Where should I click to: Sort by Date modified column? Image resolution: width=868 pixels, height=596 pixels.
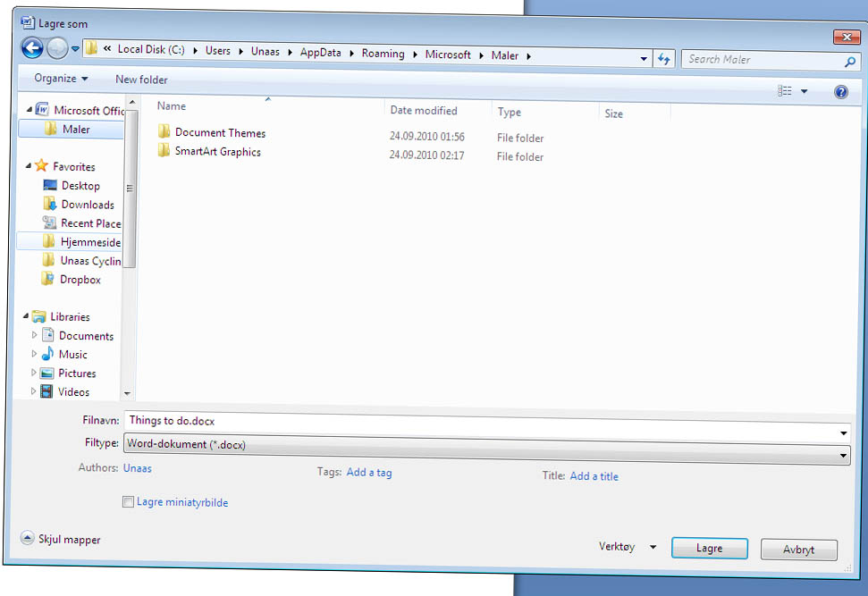pos(424,110)
